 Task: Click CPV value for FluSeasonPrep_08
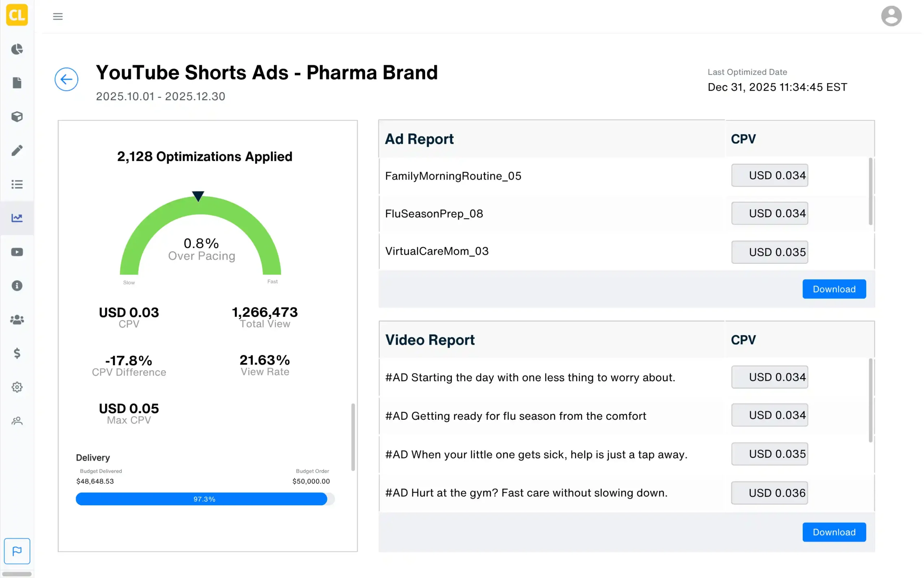click(x=770, y=213)
